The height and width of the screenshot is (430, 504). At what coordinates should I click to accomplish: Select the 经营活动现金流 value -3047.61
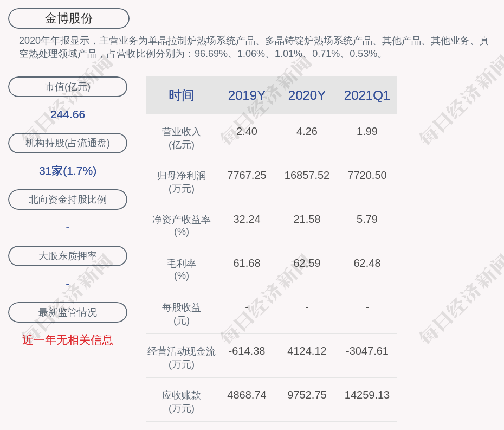click(367, 351)
